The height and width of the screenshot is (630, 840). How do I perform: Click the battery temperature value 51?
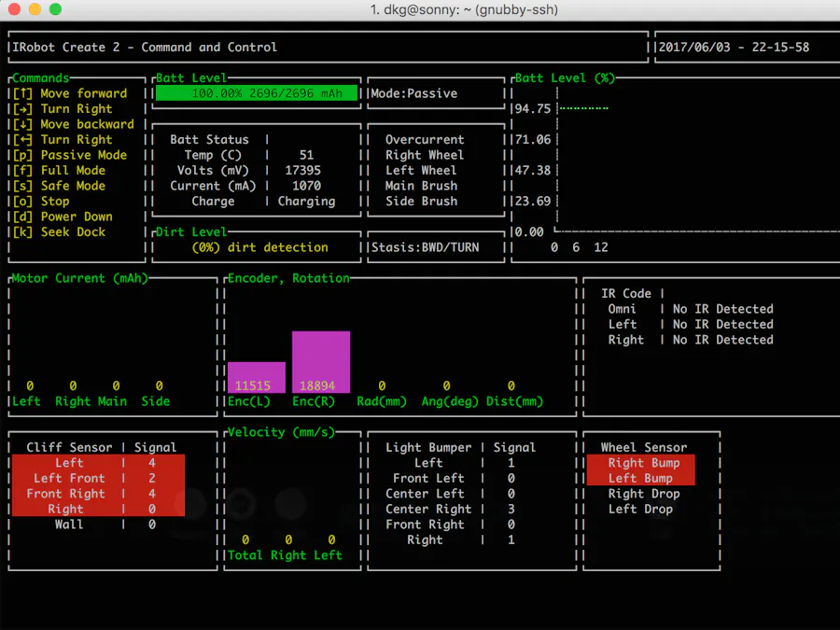click(x=306, y=155)
